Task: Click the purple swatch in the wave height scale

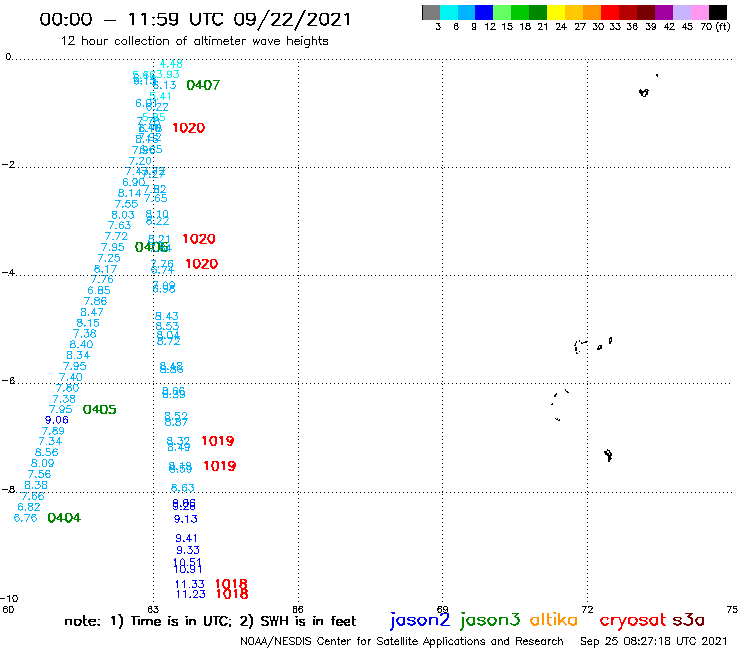Action: point(664,12)
